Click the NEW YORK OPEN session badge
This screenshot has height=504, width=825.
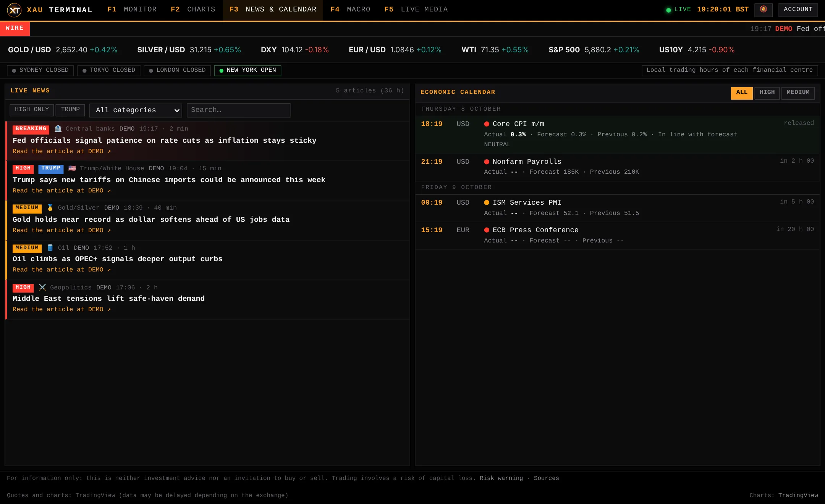(x=247, y=71)
